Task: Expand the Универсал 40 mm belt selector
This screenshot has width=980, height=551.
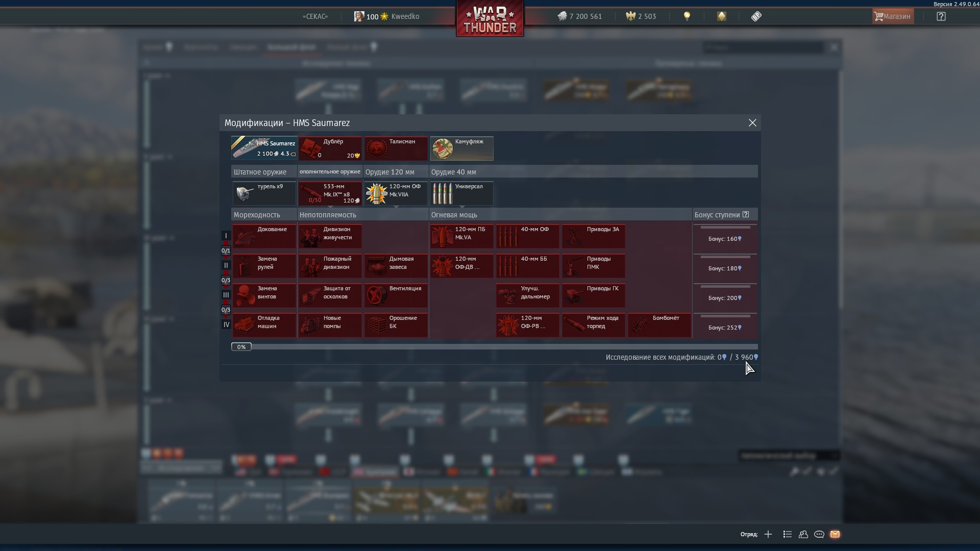Action: [461, 194]
